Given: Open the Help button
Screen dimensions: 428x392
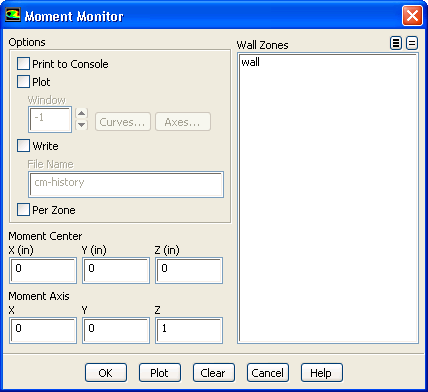Looking at the screenshot, I should 322,373.
